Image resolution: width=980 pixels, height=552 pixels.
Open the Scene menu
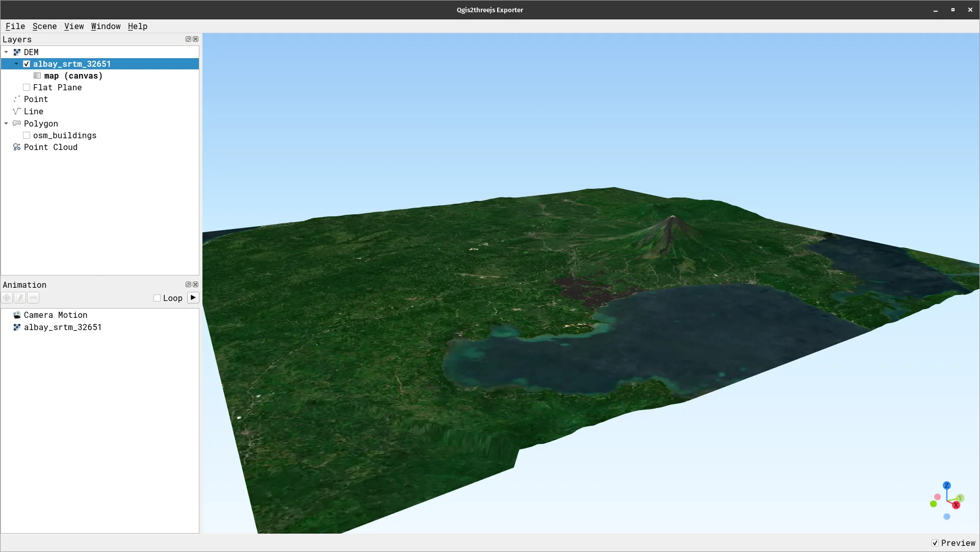click(x=44, y=26)
